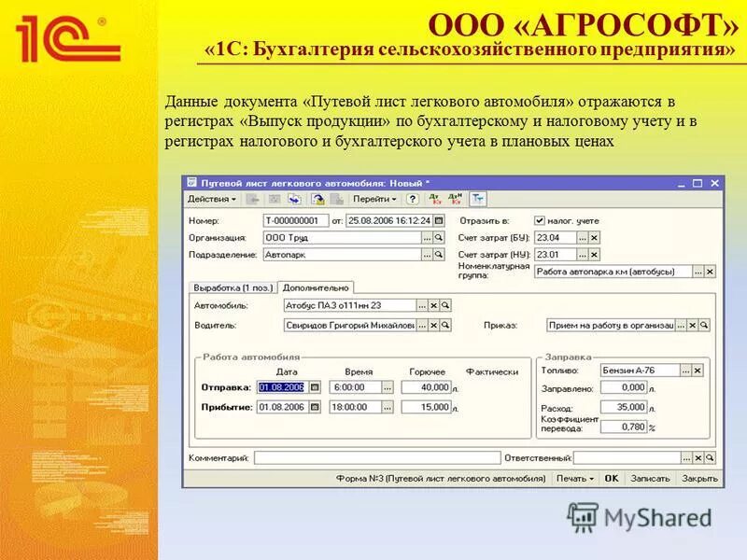Click the magnifier icon beside Водитель field

tap(445, 326)
